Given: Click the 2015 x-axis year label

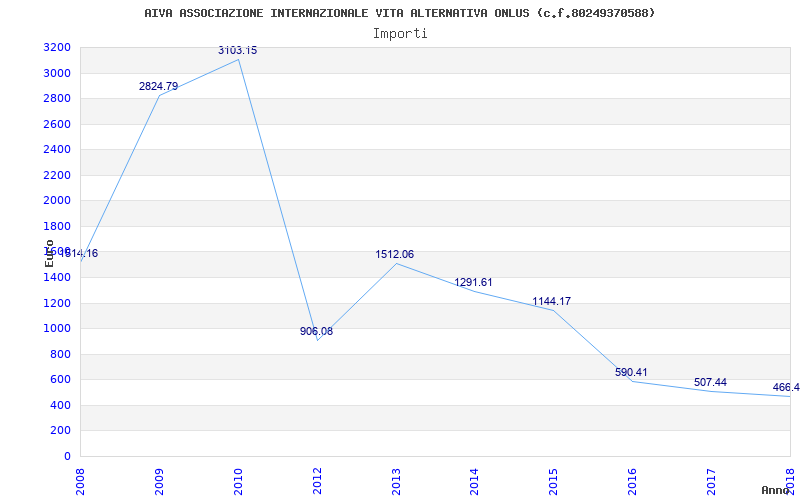Looking at the screenshot, I should click(554, 481).
